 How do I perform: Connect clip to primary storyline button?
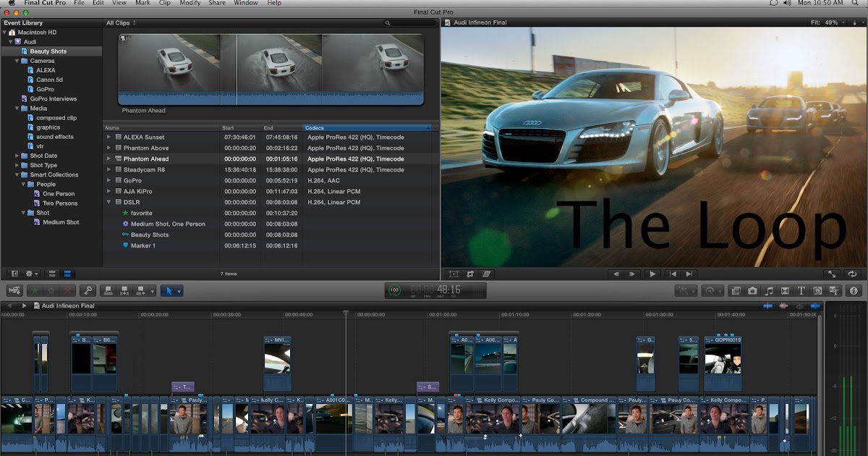(x=109, y=290)
